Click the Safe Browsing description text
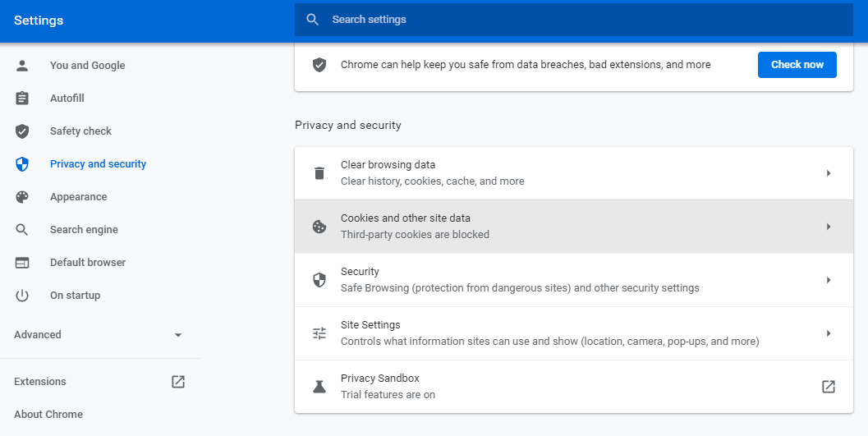This screenshot has height=436, width=868. tap(520, 288)
